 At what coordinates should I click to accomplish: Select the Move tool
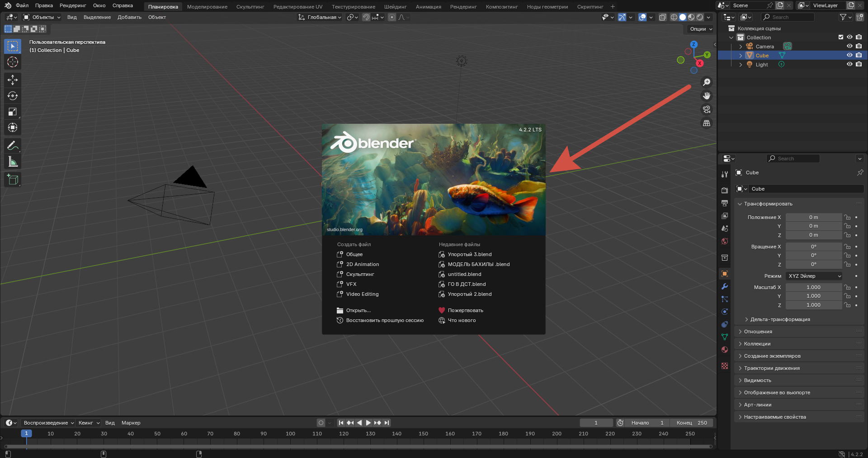13,80
